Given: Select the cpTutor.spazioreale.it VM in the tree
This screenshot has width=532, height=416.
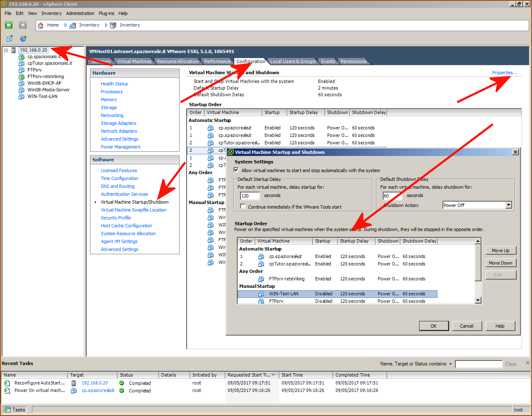Looking at the screenshot, I should (50, 63).
